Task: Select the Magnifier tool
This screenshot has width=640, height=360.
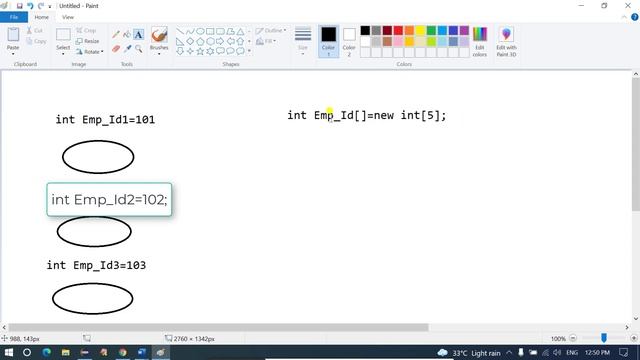Action: point(139,49)
